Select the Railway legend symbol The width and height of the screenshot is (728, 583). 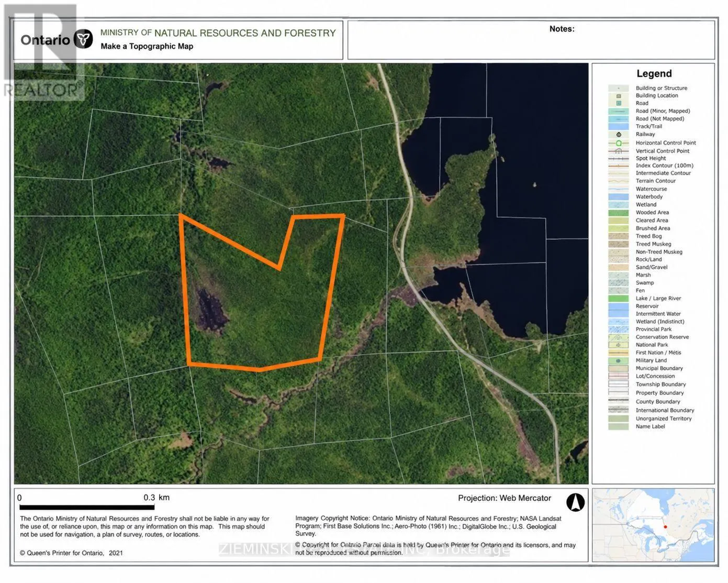click(x=619, y=135)
